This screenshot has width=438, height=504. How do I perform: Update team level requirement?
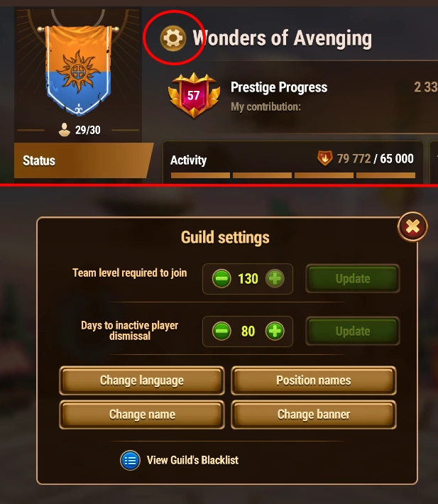click(353, 278)
